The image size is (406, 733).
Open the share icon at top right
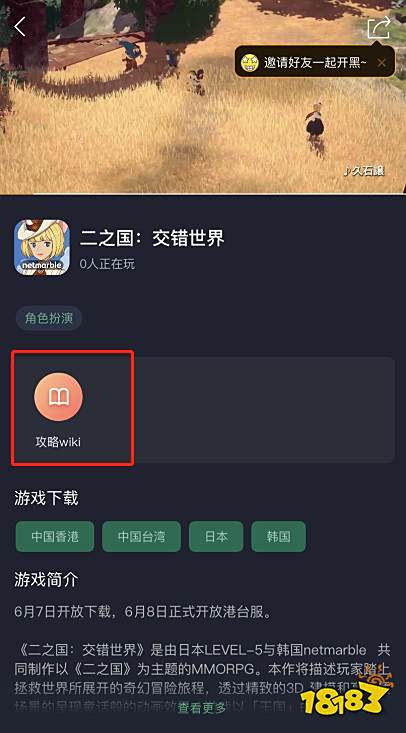tap(378, 28)
